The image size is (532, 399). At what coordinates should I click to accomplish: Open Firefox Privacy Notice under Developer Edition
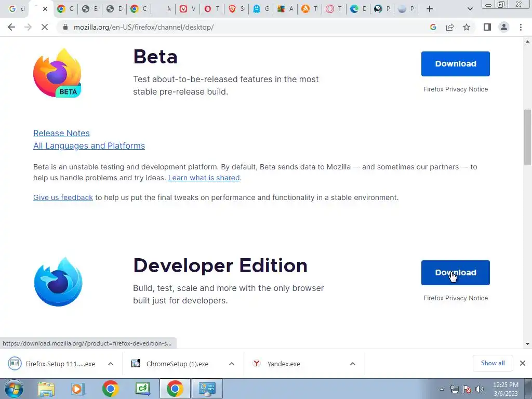[x=455, y=298]
